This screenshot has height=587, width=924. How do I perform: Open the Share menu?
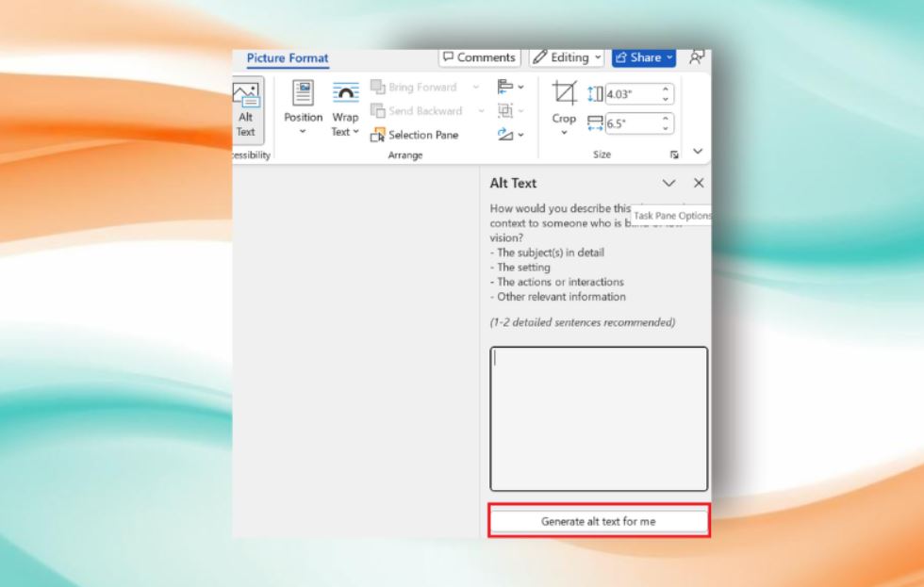(x=643, y=57)
